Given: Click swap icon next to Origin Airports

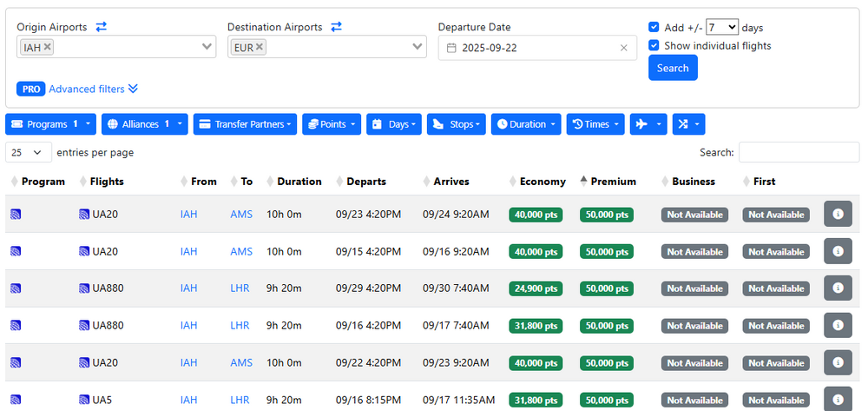Looking at the screenshot, I should tap(101, 27).
